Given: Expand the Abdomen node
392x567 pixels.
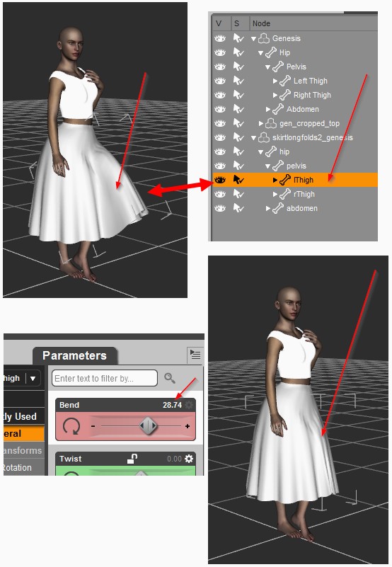Looking at the screenshot, I should (x=268, y=109).
